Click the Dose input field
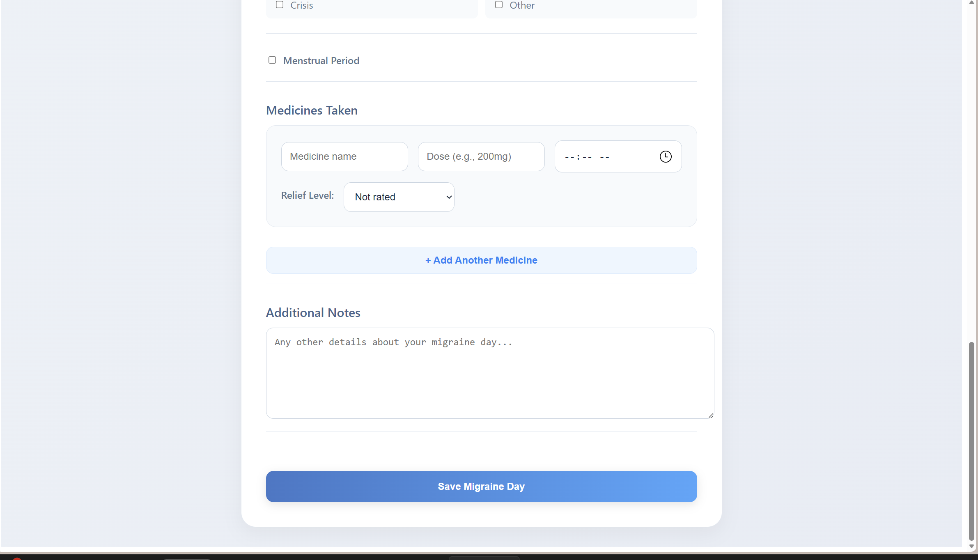978x560 pixels. pyautogui.click(x=481, y=156)
